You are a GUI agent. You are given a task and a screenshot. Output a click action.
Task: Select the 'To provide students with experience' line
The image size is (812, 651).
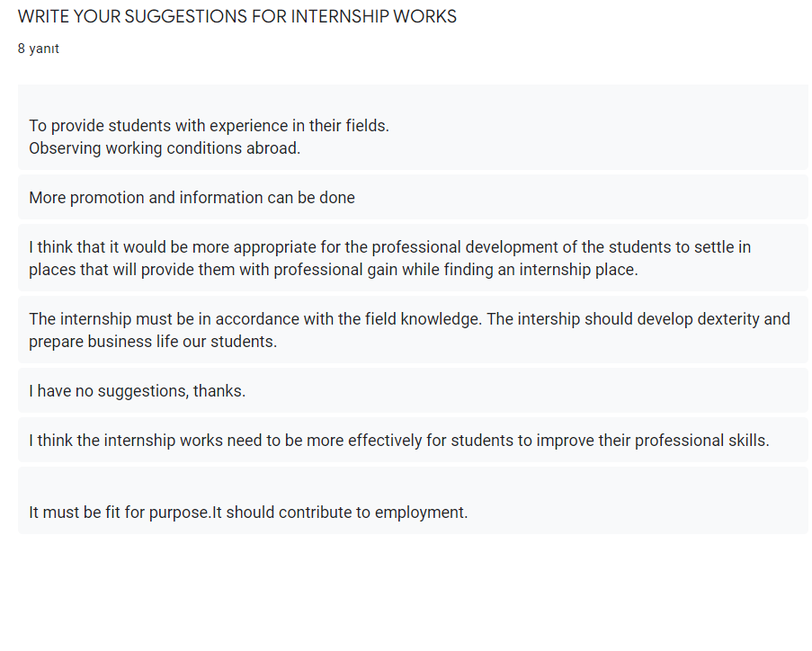[209, 126]
